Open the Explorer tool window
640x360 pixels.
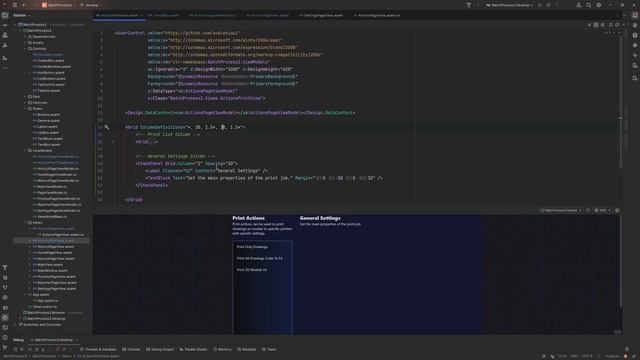(5, 15)
